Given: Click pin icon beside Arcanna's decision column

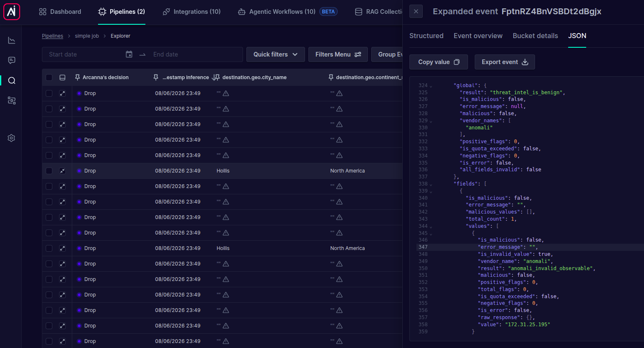Looking at the screenshot, I should click(x=78, y=77).
